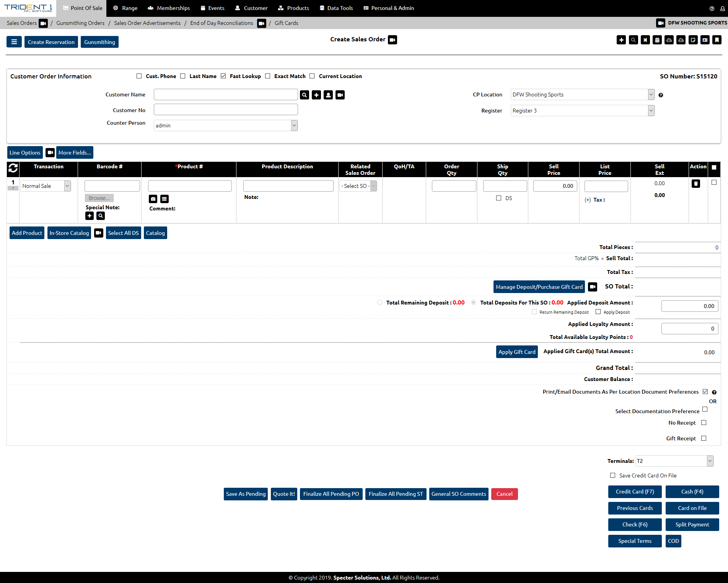The height and width of the screenshot is (583, 728).
Task: Click the camera icon under Product #
Action: 153,199
